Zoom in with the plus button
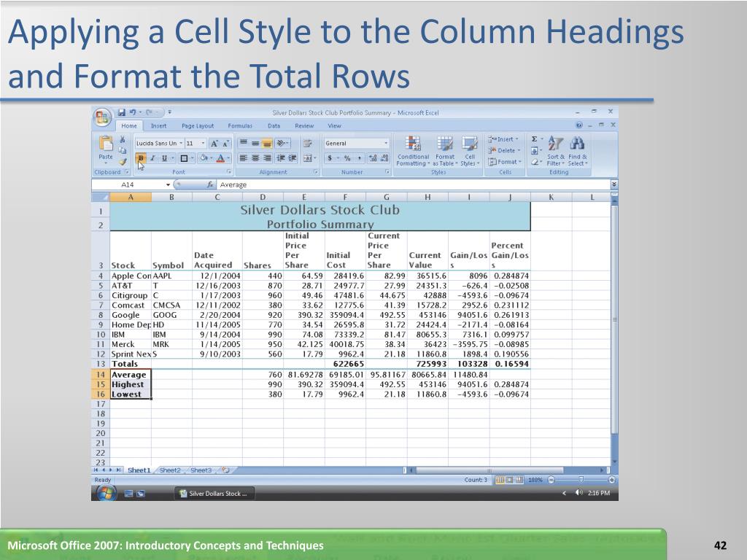Viewport: 747px width, 560px height. click(x=612, y=480)
